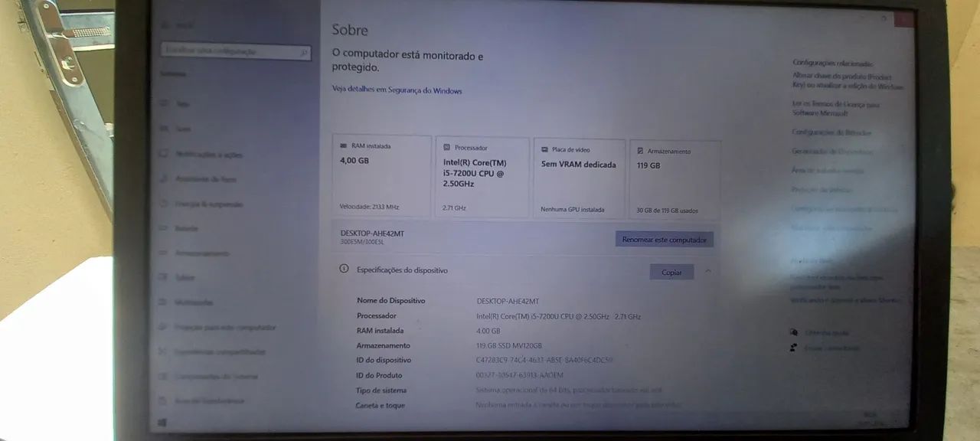Open the Armazenamento sidebar icon
980x441 pixels.
[164, 253]
